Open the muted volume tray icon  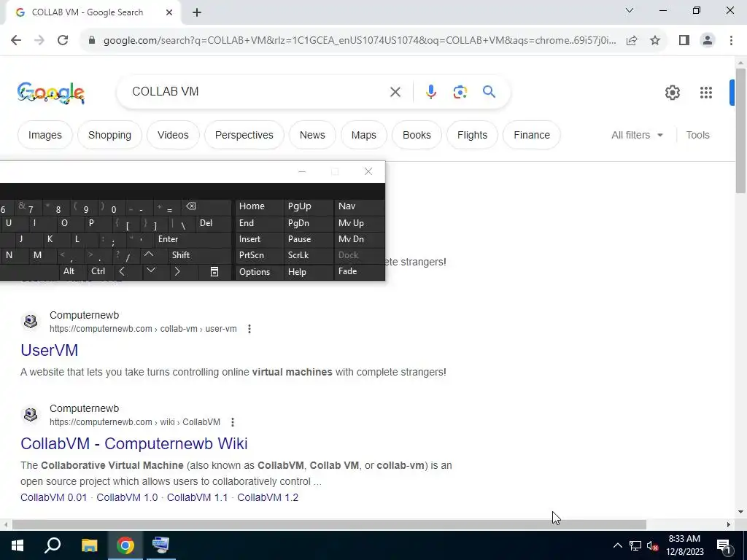pos(653,545)
